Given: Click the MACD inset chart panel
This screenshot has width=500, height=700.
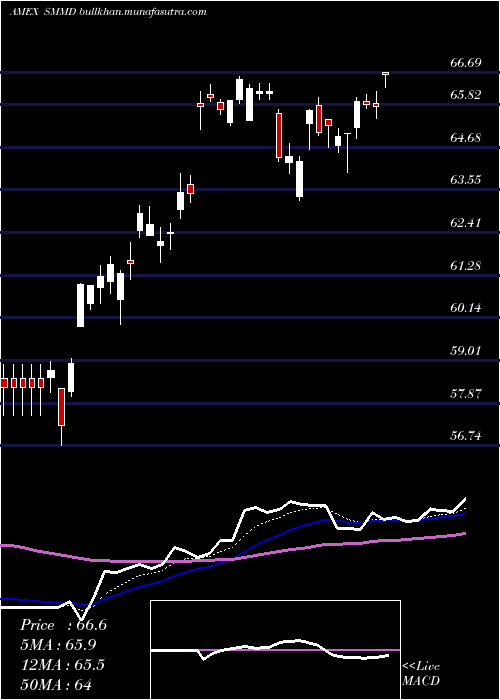Looking at the screenshot, I should (275, 650).
